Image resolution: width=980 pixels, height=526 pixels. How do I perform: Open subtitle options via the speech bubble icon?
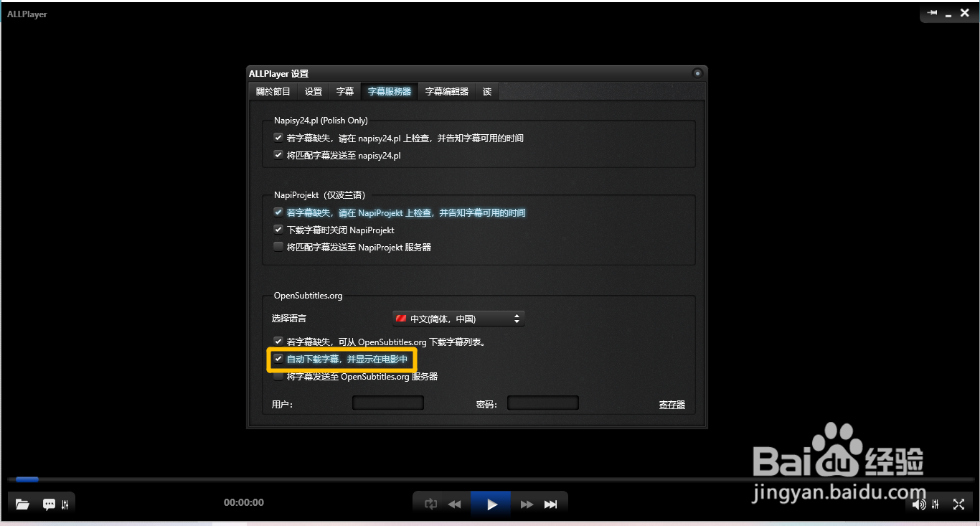49,504
